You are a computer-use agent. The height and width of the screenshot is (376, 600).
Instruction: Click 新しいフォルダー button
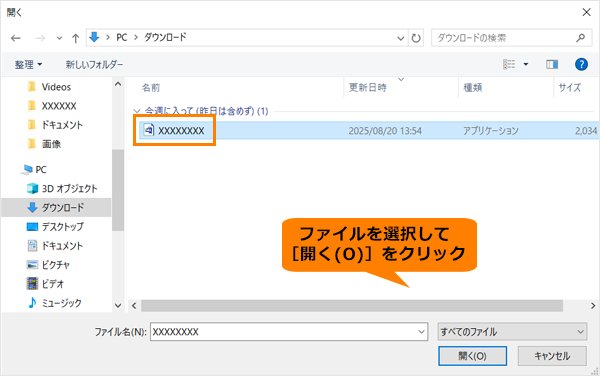(x=94, y=65)
